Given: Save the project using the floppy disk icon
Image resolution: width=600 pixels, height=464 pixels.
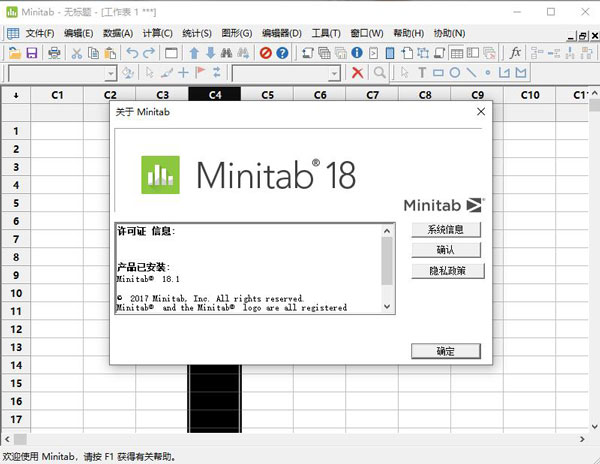Looking at the screenshot, I should 32,53.
